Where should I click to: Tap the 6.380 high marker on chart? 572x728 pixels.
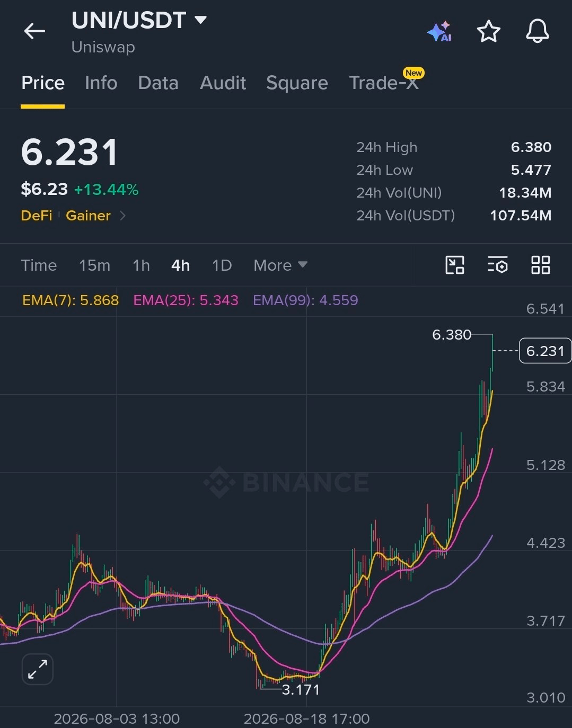(x=452, y=335)
